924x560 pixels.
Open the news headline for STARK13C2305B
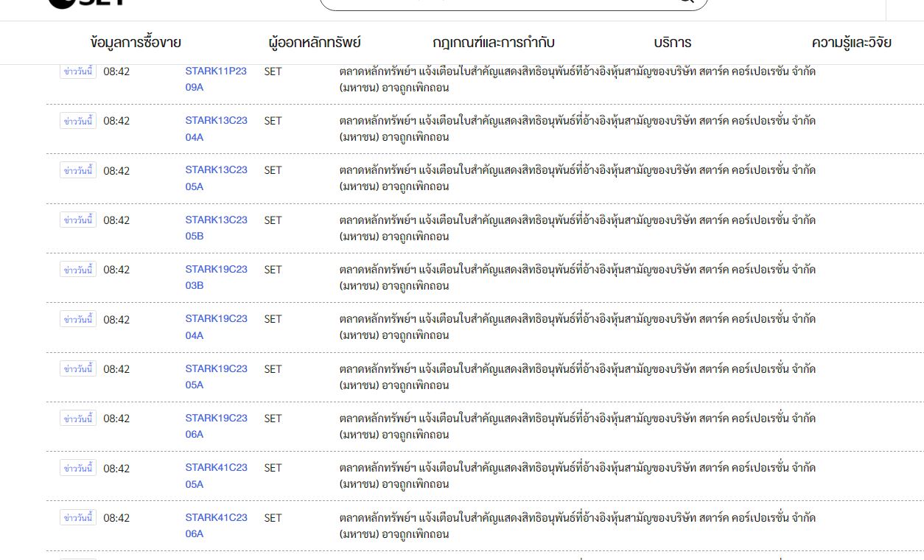click(x=578, y=228)
